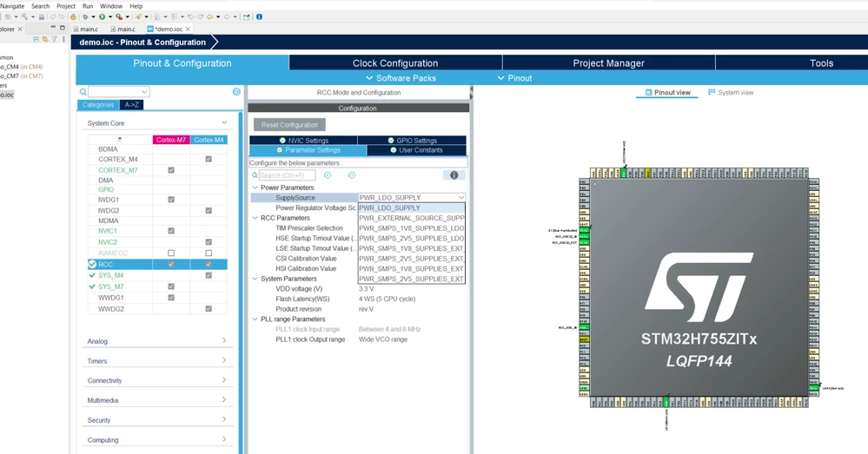Toggle WWDG2 Cortex-M4 checkbox

click(x=209, y=308)
